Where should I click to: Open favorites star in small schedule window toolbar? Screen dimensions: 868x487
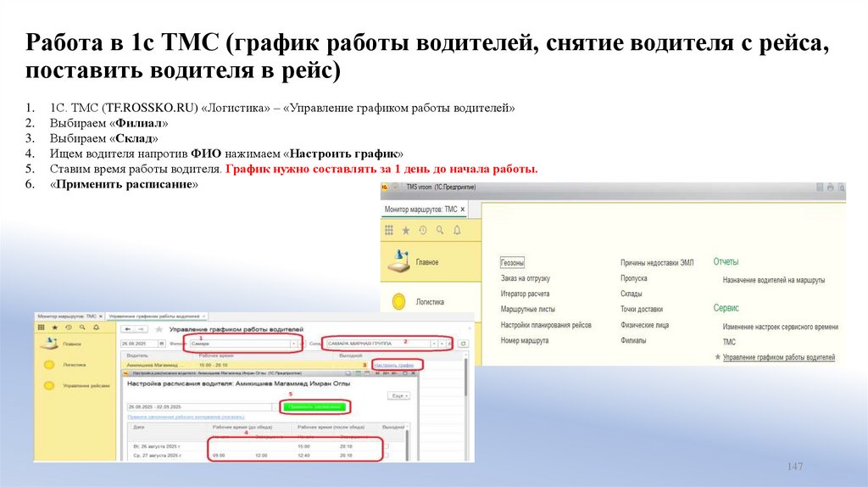click(x=55, y=327)
